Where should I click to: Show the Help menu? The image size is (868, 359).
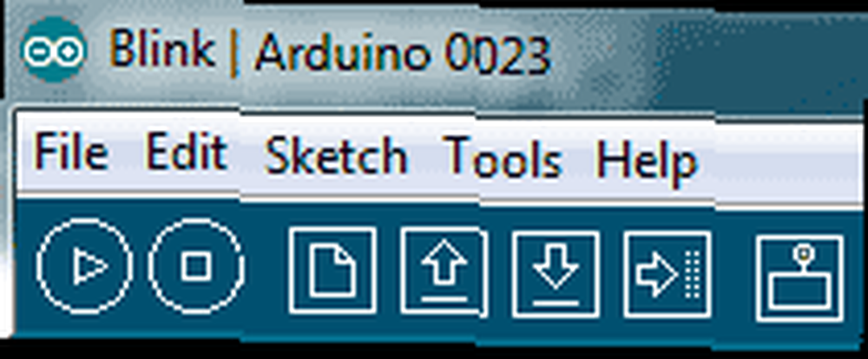pos(647,162)
